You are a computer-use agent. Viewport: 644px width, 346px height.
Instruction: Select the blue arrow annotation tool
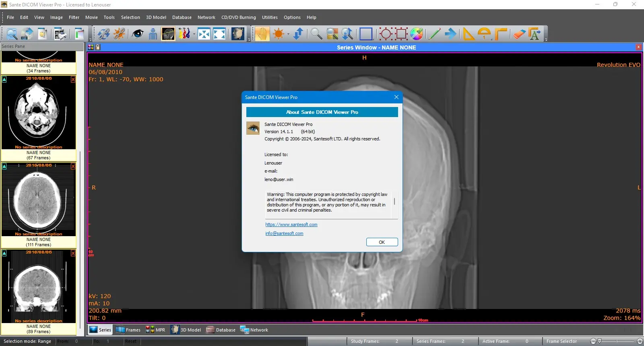click(450, 34)
